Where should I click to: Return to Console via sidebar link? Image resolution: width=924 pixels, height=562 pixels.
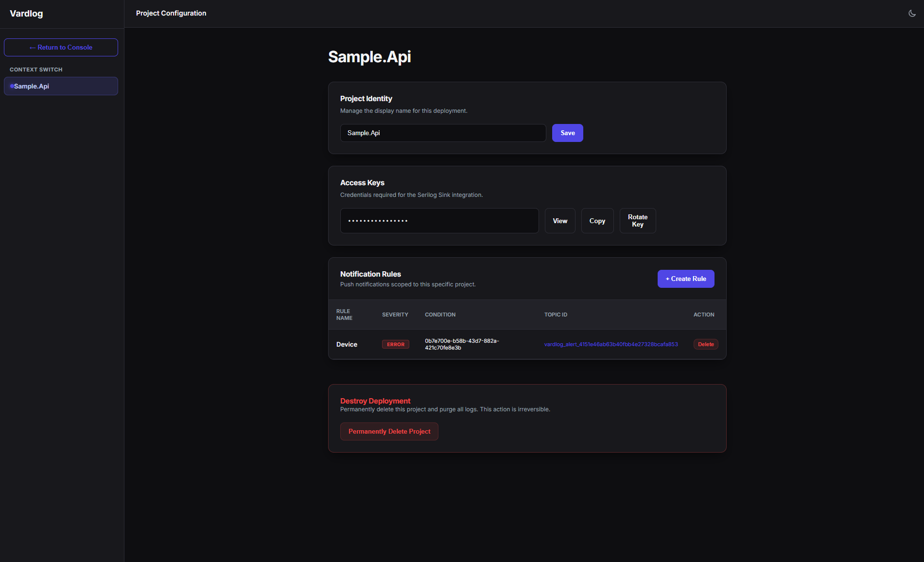click(x=61, y=47)
